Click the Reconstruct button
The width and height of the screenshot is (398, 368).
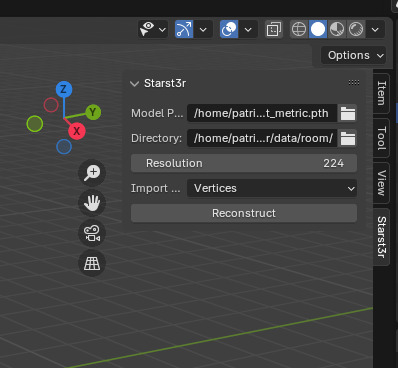pos(244,213)
